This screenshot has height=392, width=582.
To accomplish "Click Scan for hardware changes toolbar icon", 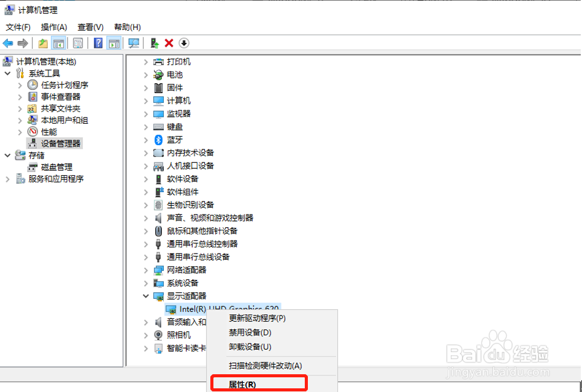I will [132, 43].
